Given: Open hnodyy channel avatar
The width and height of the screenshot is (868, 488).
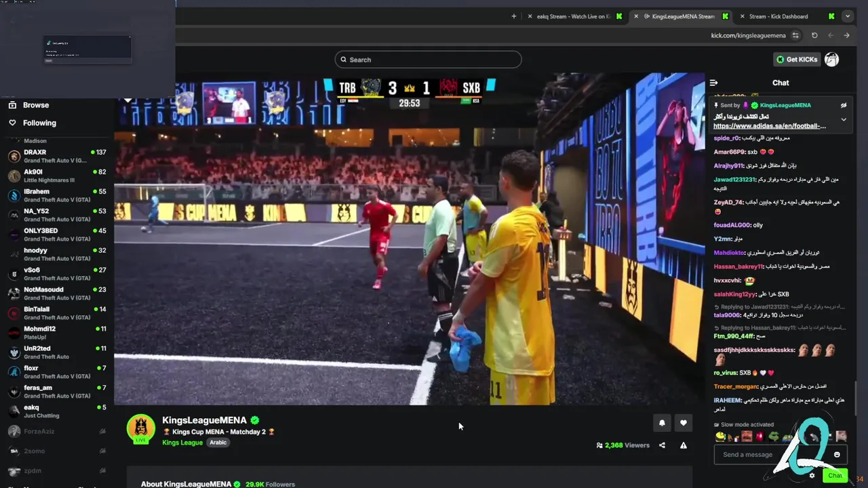Looking at the screenshot, I should coord(14,255).
